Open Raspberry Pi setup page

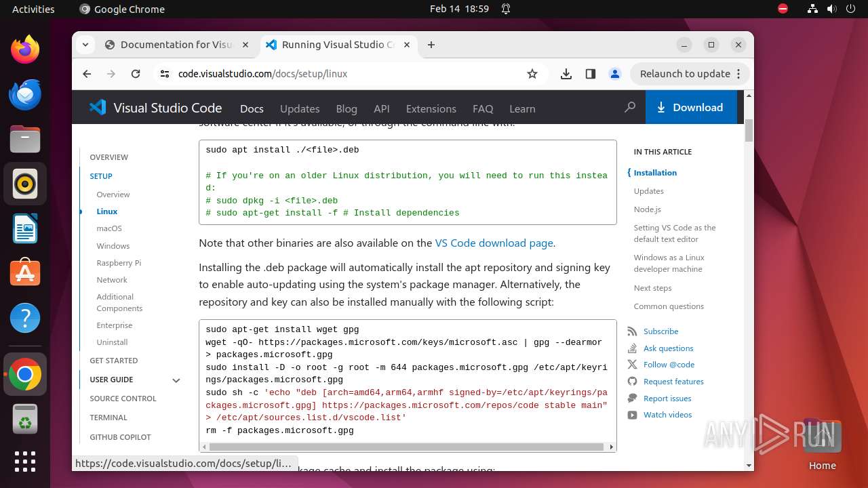point(119,263)
